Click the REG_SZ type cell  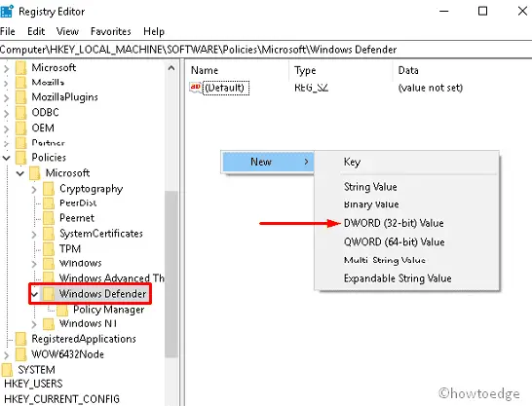coord(311,88)
